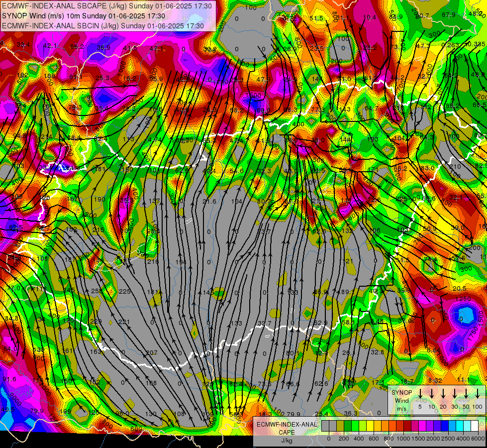This screenshot has height=448, width=487.
Task: Click the 100 m/s wind arrow in SYNOP legend
Action: point(478,393)
